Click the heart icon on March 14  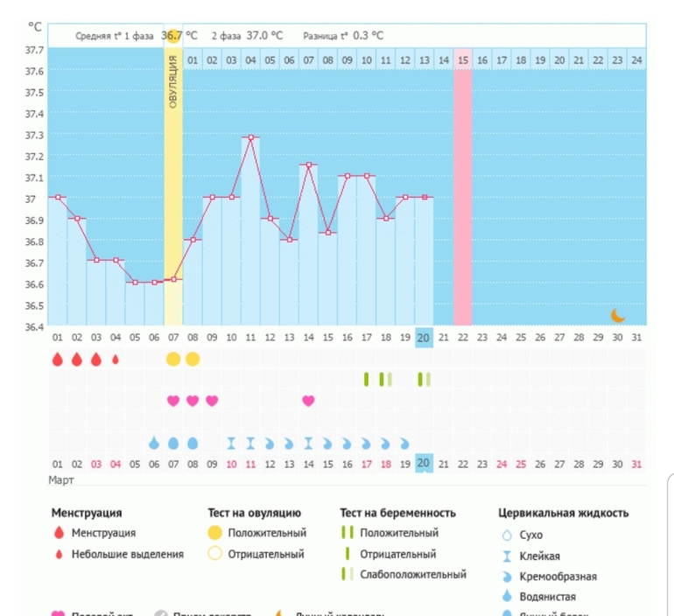pos(308,401)
